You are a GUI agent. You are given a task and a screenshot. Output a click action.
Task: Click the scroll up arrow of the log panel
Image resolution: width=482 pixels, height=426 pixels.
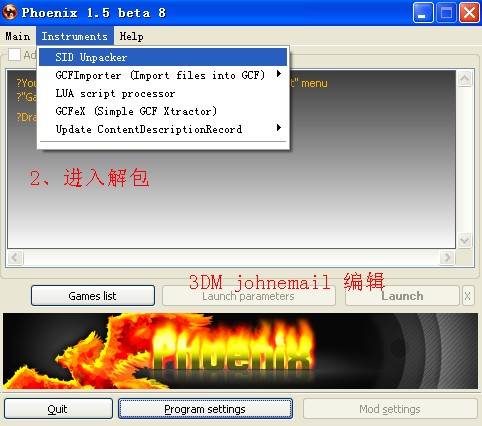click(465, 79)
